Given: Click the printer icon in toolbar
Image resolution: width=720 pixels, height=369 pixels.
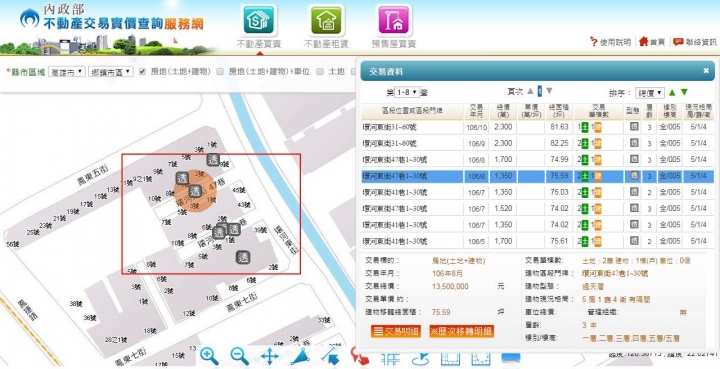Looking at the screenshot, I should 511,358.
